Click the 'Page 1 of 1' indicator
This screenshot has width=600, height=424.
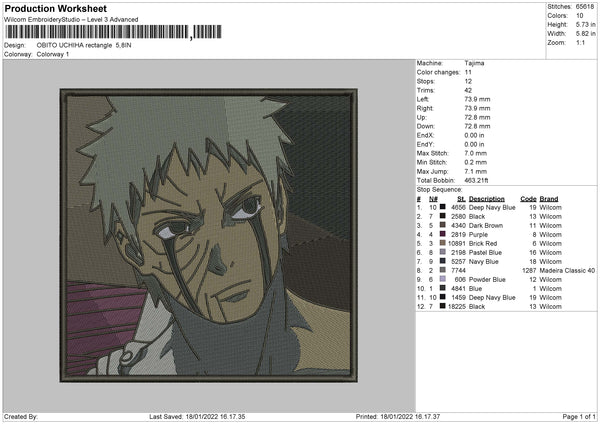[579, 416]
